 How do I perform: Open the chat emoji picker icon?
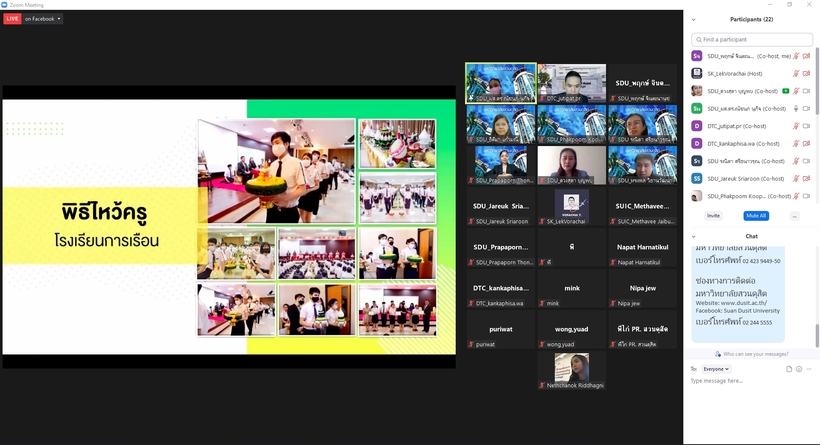coord(799,369)
